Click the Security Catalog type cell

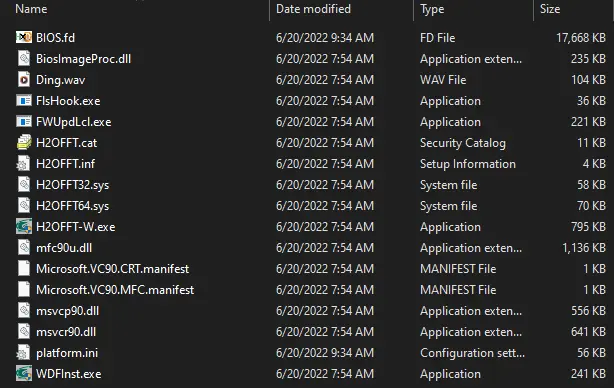click(463, 143)
